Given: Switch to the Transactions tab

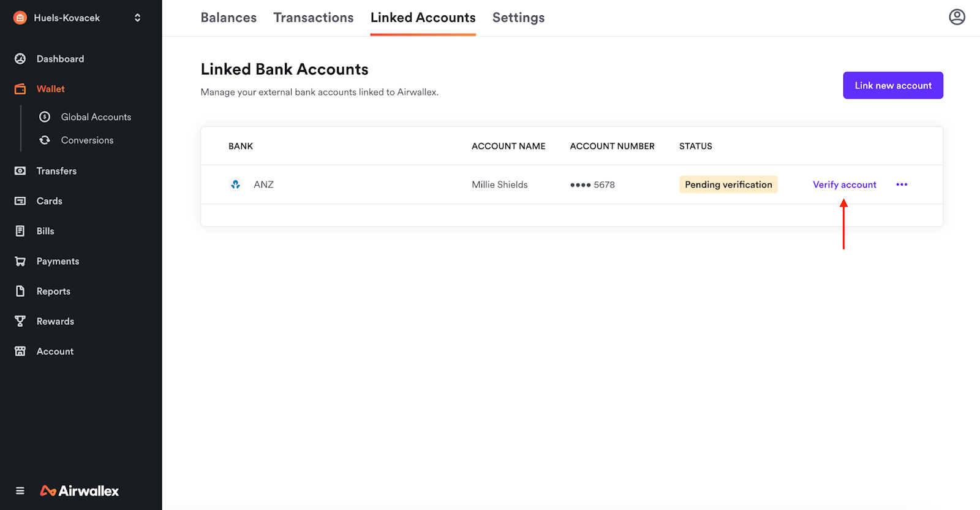Looking at the screenshot, I should [x=314, y=18].
